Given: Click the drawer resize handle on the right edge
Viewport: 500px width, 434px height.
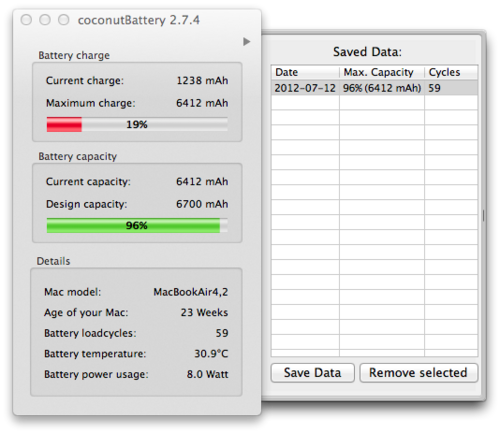Looking at the screenshot, I should (483, 216).
